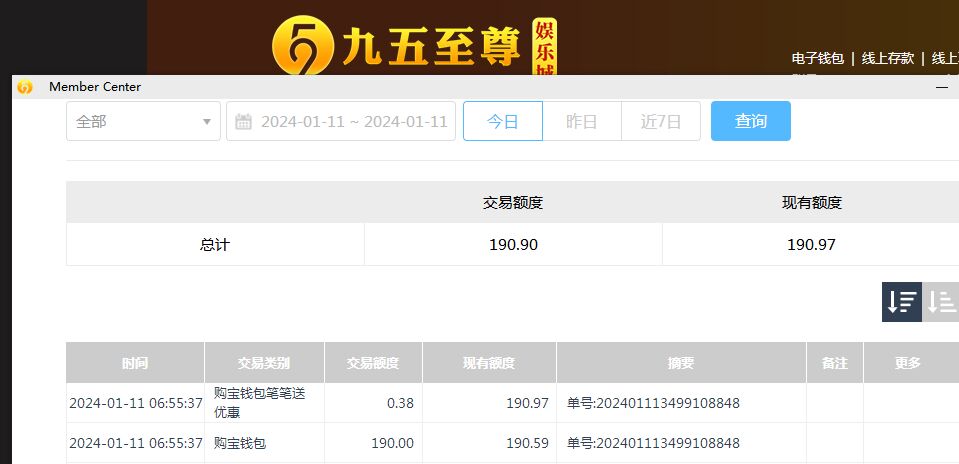The height and width of the screenshot is (464, 959).
Task: Click order number in the 190.00 row
Action: point(653,443)
